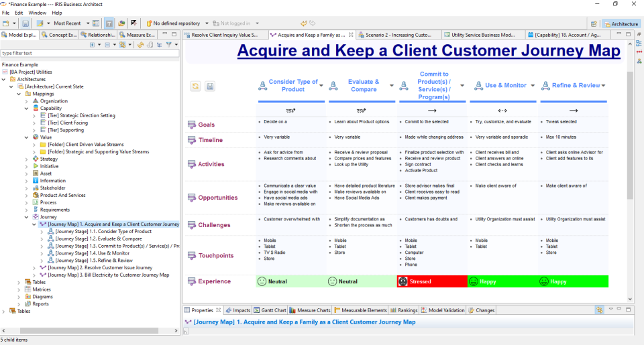Switch to the Concept Explorer tab
The width and height of the screenshot is (644, 345).
coord(60,35)
